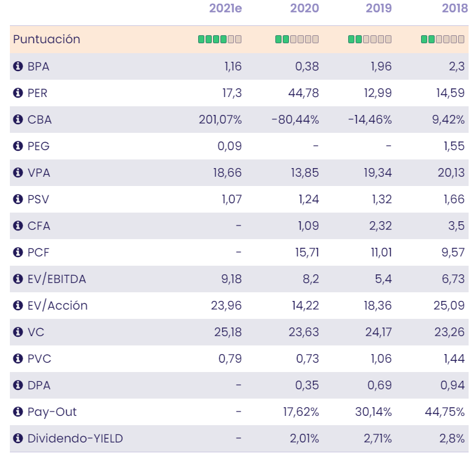Select the 2021e column header
This screenshot has height=461, width=476.
point(225,9)
